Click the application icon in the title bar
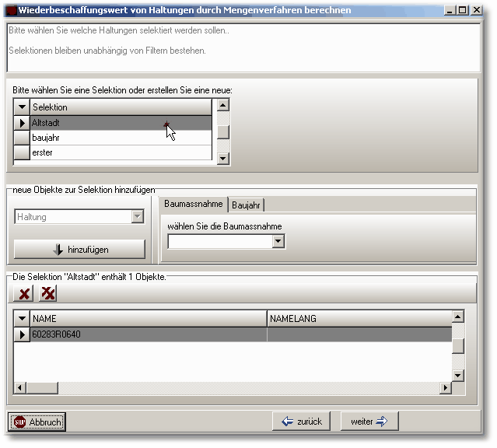The height and width of the screenshot is (448, 497). coord(10,10)
